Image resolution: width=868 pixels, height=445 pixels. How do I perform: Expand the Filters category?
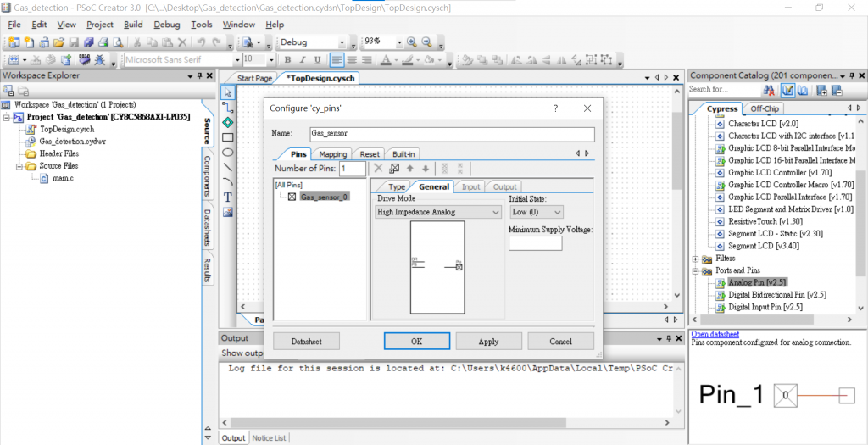(695, 259)
